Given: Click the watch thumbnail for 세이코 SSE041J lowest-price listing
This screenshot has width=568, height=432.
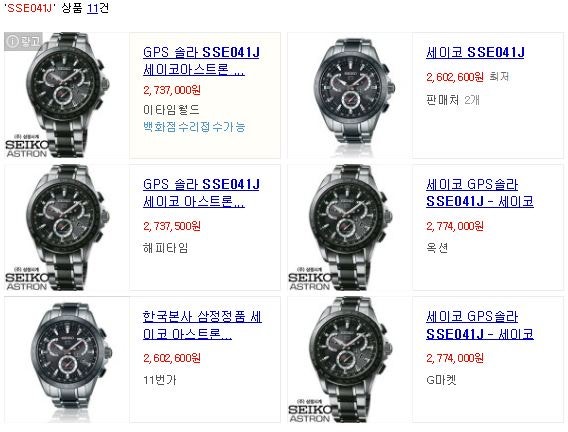Looking at the screenshot, I should (350, 96).
